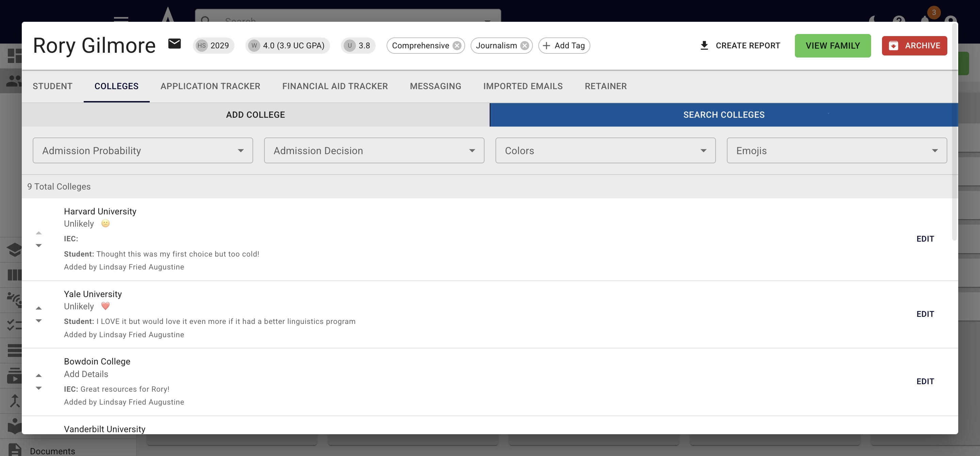Click the View Family button
This screenshot has width=980, height=456.
[832, 46]
